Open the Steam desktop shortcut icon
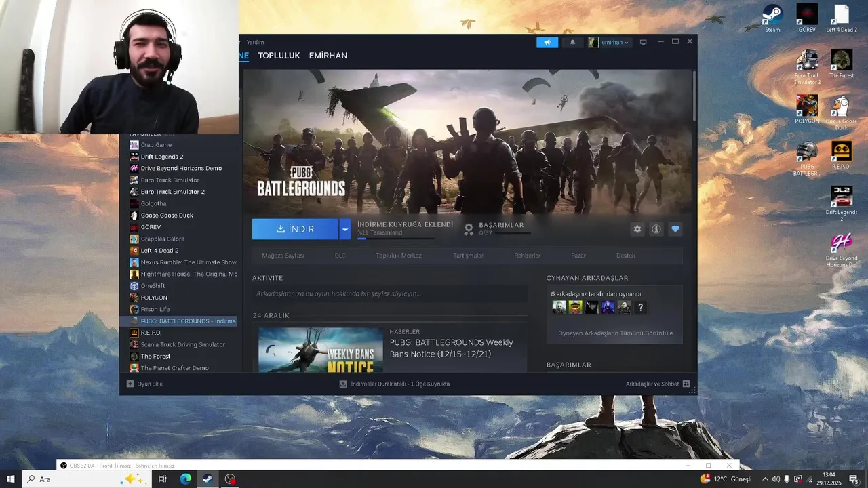 point(772,18)
